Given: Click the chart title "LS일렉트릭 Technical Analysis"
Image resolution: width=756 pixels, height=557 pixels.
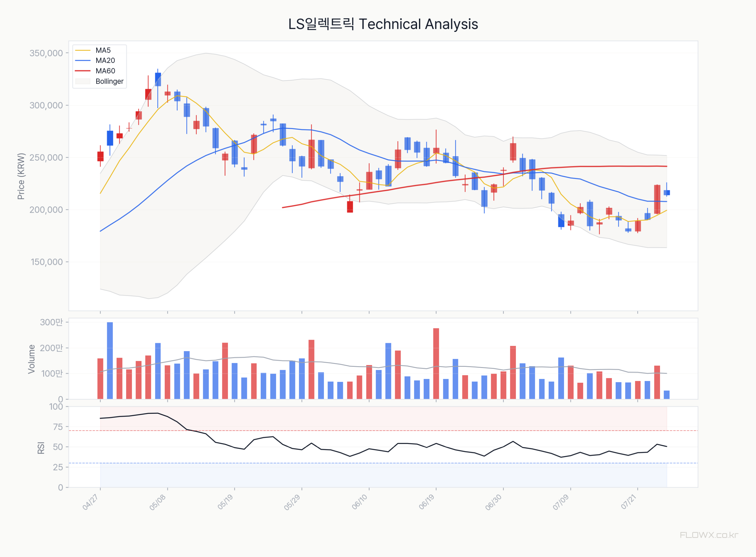Looking at the screenshot, I should 383,24.
